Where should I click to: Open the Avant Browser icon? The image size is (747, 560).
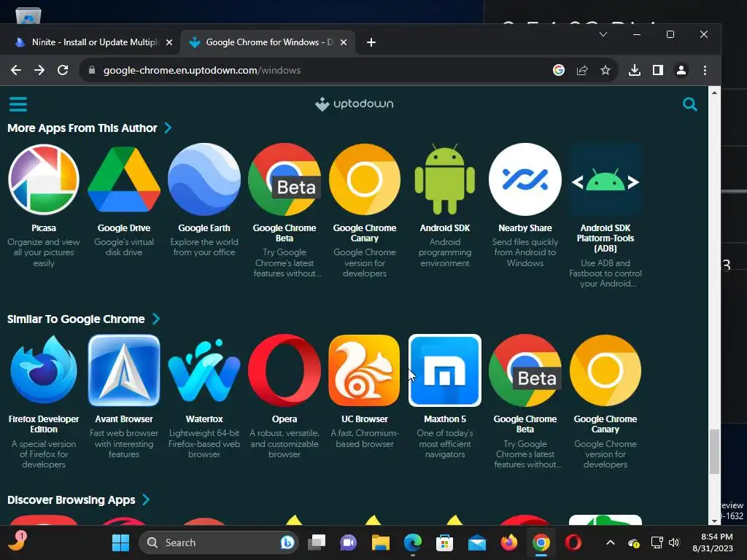[124, 370]
